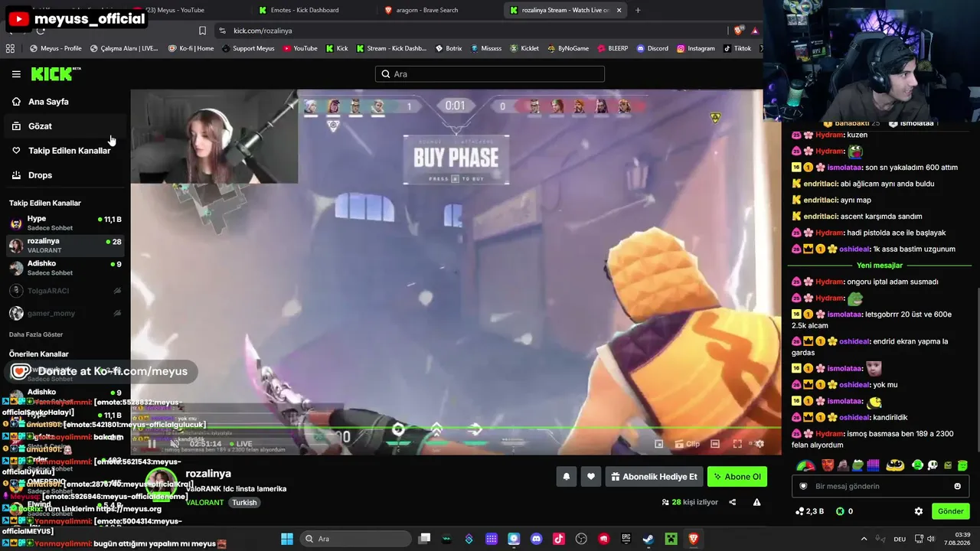Screen dimensions: 980x551
Task: Open the VALORANT category link
Action: 204,503
